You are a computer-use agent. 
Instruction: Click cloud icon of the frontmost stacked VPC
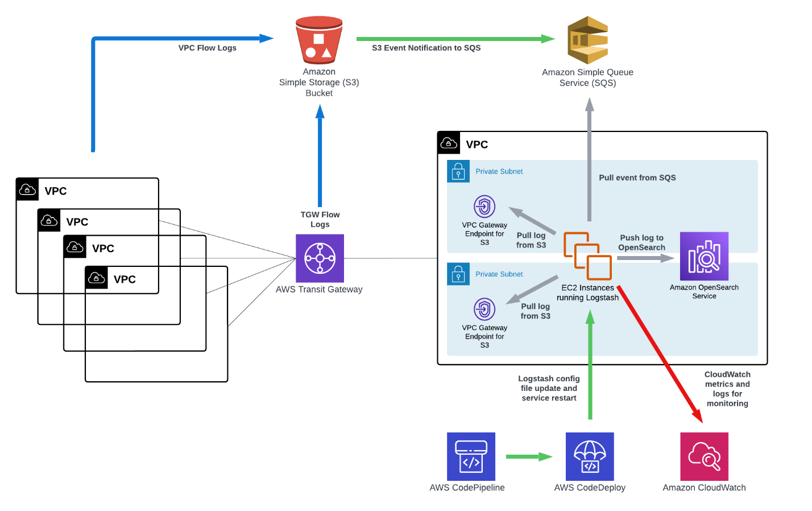pyautogui.click(x=96, y=278)
